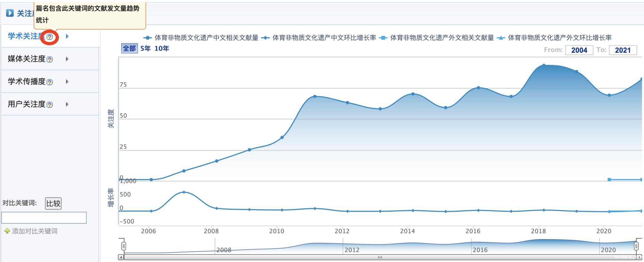This screenshot has height=262, width=644.
Task: Select the 10年 range tab
Action: tap(162, 49)
